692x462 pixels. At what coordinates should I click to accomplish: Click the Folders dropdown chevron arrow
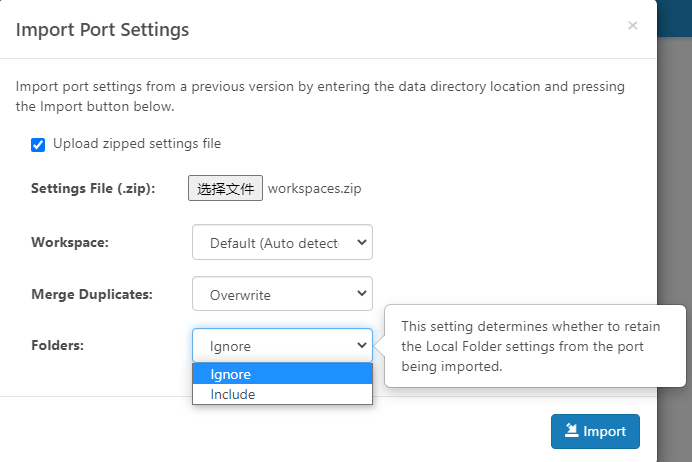(x=362, y=345)
